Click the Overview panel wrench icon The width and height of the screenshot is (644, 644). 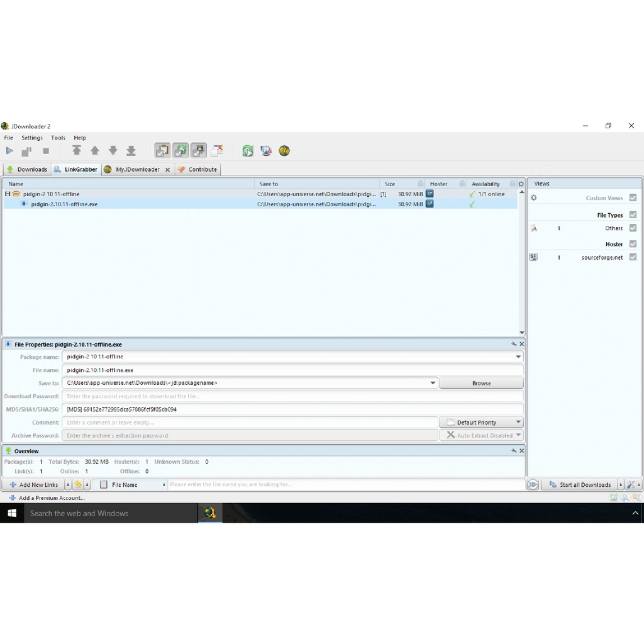click(514, 451)
